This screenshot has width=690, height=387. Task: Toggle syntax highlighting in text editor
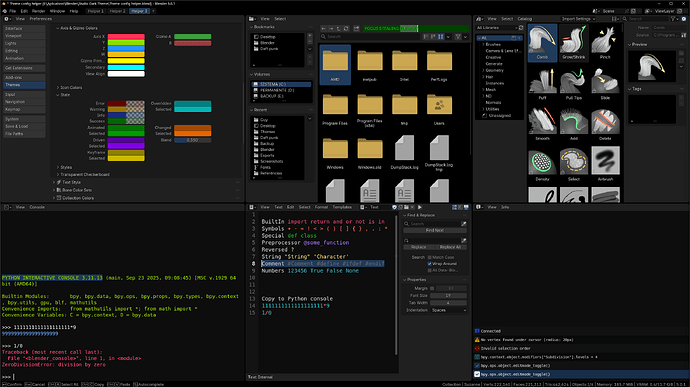(x=466, y=207)
